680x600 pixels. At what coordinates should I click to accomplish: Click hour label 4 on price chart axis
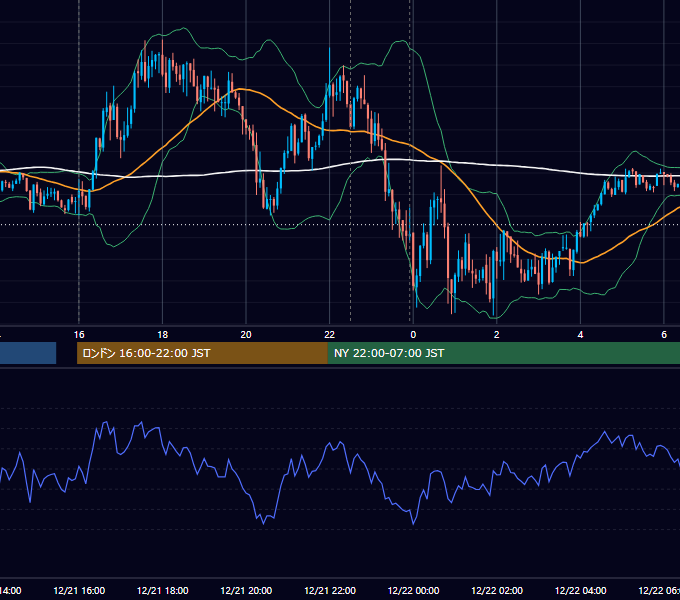580,335
